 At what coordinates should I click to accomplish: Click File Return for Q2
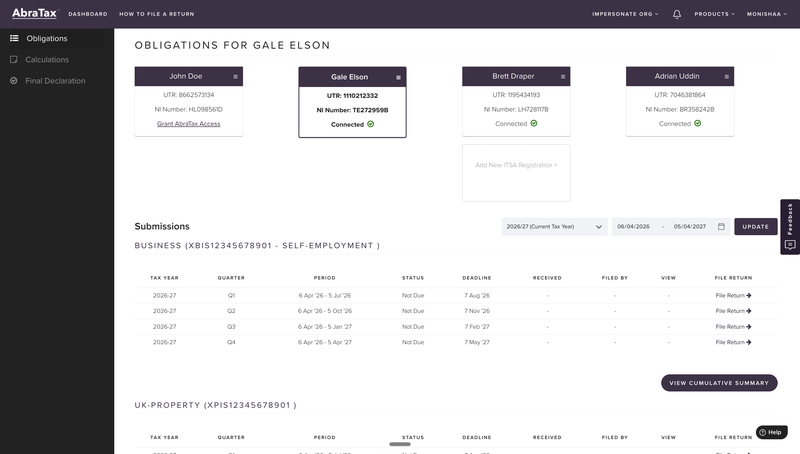coord(733,311)
